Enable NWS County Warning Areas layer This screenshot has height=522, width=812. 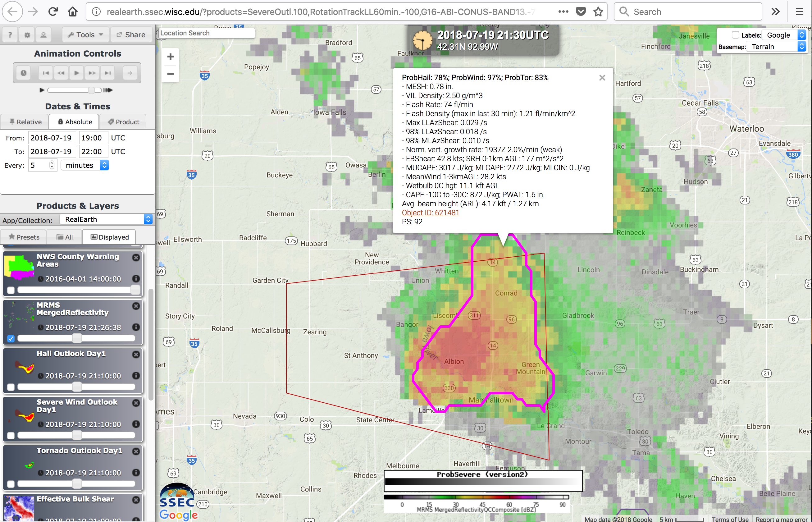pyautogui.click(x=11, y=290)
